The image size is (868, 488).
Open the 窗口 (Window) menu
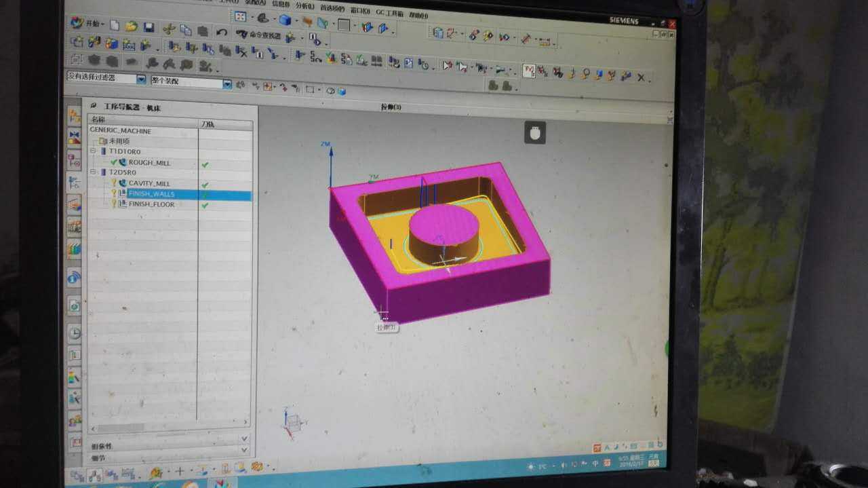tap(360, 10)
